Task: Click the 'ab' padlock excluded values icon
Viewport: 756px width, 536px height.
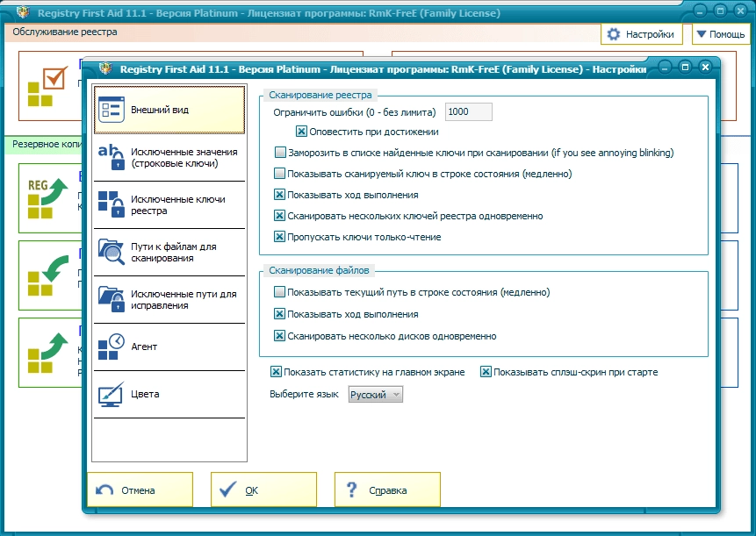Action: point(112,156)
